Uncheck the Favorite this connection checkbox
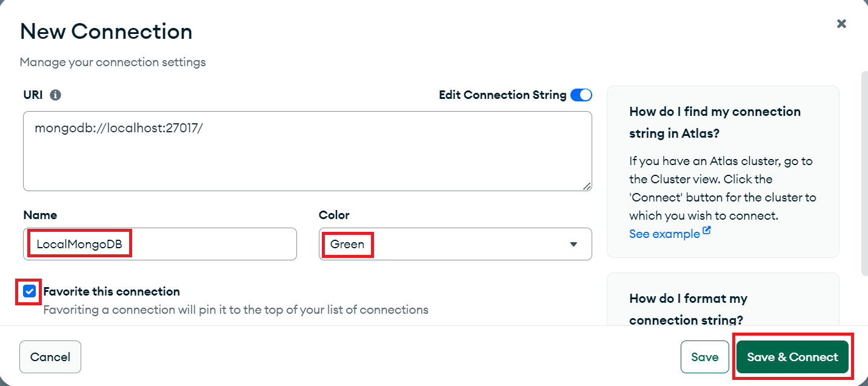This screenshot has height=386, width=868. tap(29, 292)
